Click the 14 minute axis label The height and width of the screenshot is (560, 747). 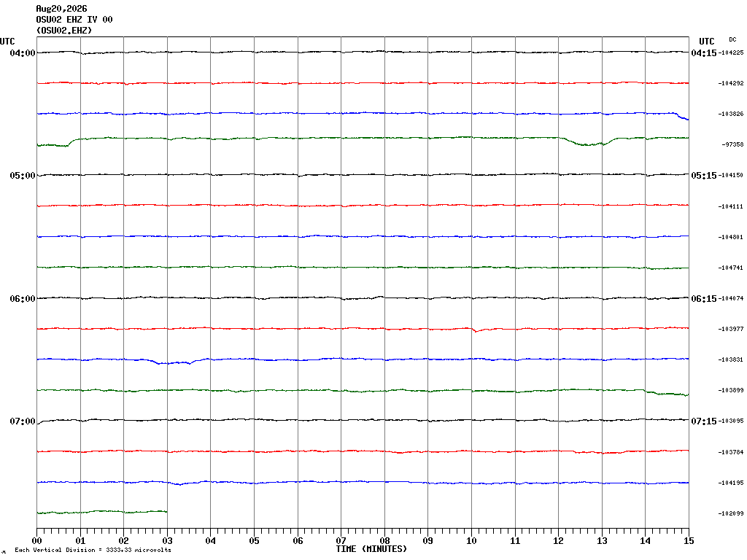click(x=645, y=541)
